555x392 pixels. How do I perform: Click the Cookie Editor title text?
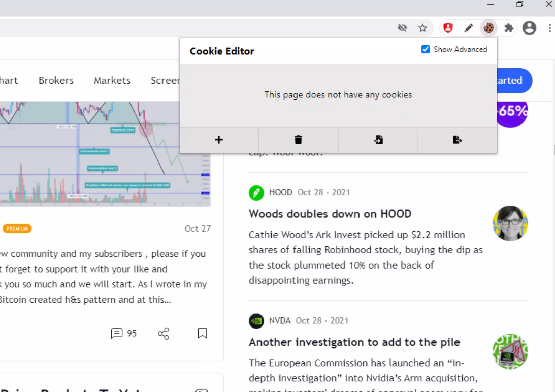222,51
